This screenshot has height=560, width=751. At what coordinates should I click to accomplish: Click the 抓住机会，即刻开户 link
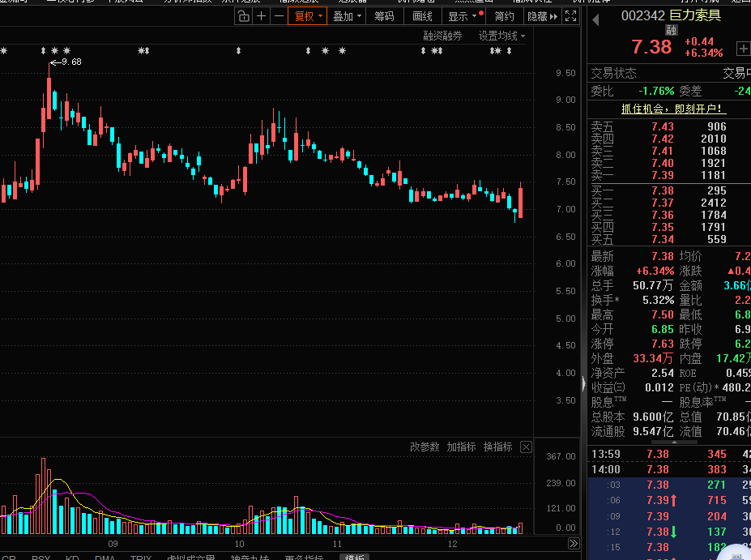[661, 109]
